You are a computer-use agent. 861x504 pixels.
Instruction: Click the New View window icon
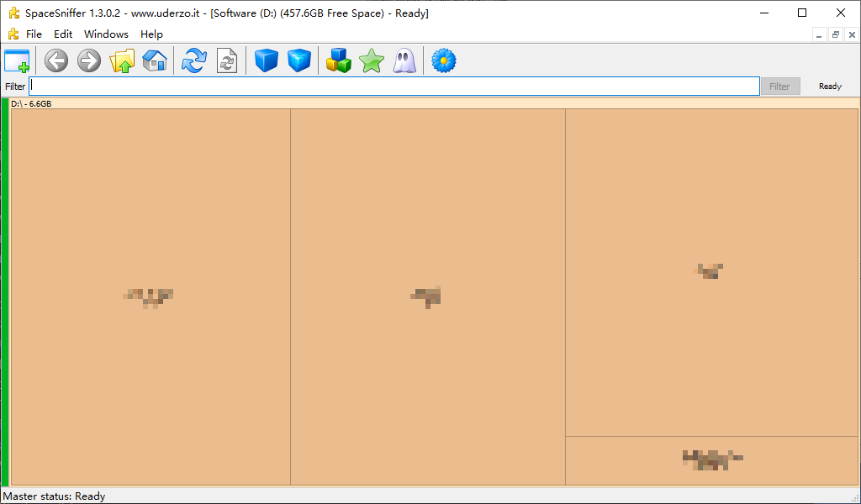[17, 60]
